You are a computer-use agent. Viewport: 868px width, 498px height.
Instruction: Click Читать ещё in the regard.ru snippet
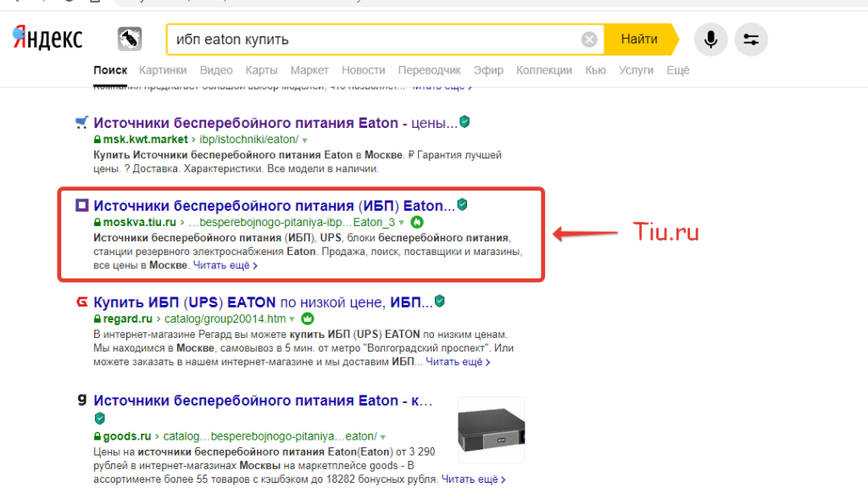(458, 362)
